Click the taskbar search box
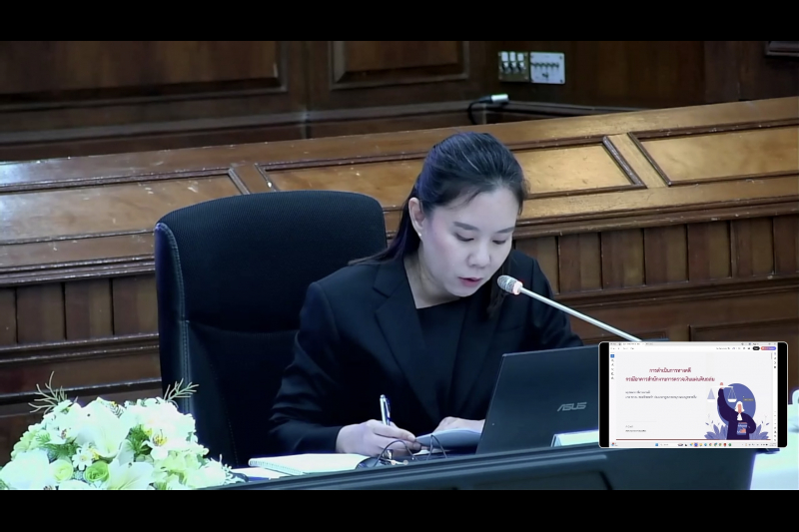Screen dimensions: 799x532 [x=666, y=444]
